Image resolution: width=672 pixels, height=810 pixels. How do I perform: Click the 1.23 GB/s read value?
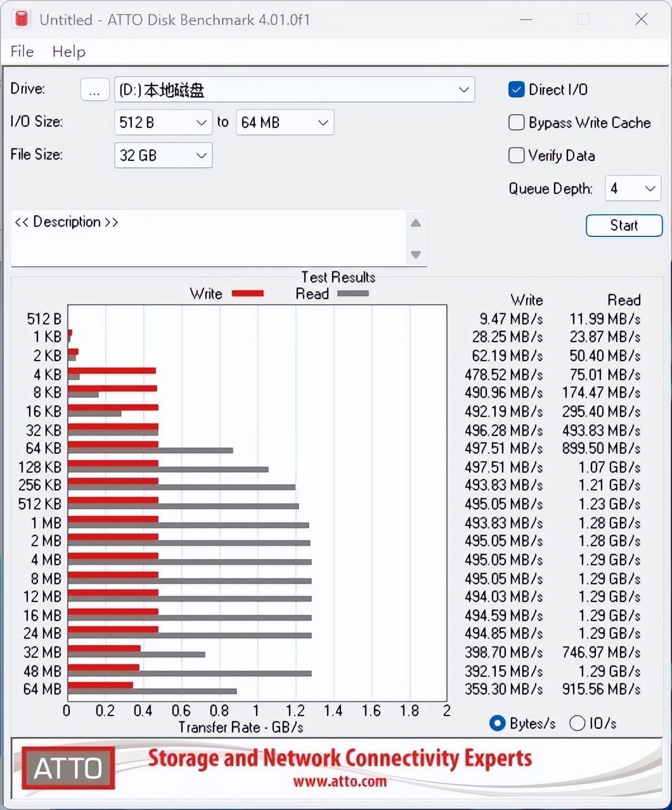click(x=609, y=504)
